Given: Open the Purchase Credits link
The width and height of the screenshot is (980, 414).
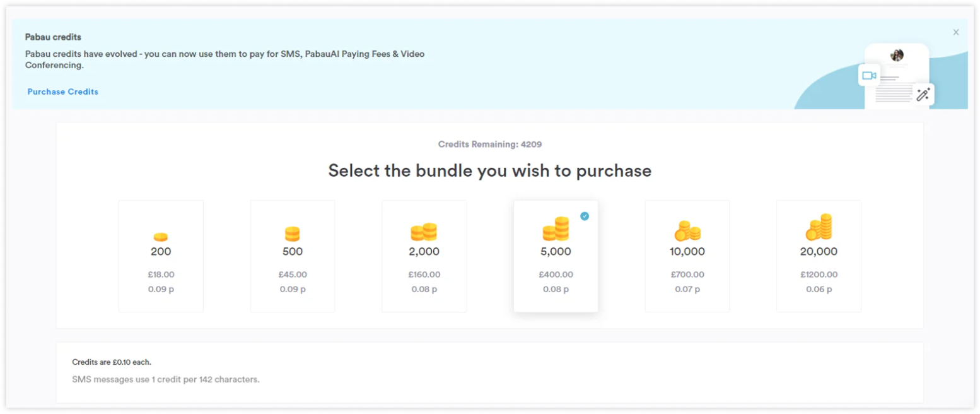Looking at the screenshot, I should coord(62,92).
